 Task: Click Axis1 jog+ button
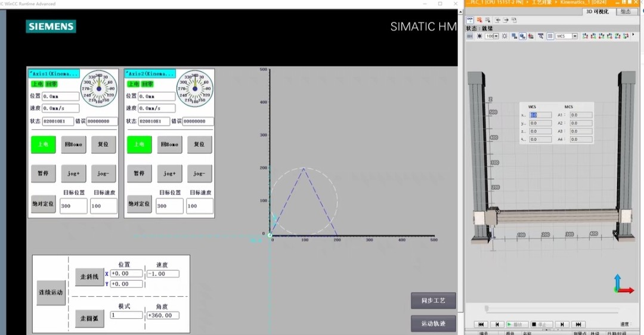click(73, 173)
